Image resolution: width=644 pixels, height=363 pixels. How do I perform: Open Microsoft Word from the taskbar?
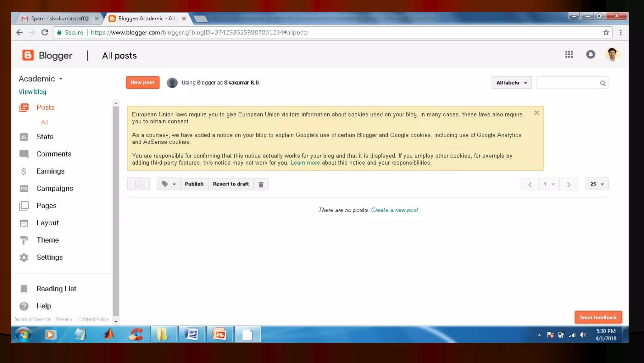coord(192,334)
